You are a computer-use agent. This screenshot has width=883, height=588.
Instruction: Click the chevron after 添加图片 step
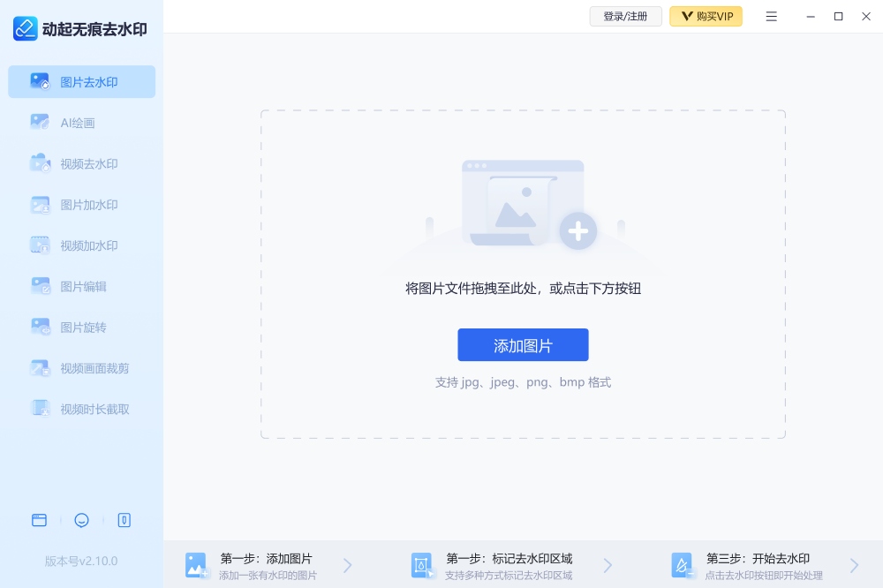(347, 565)
